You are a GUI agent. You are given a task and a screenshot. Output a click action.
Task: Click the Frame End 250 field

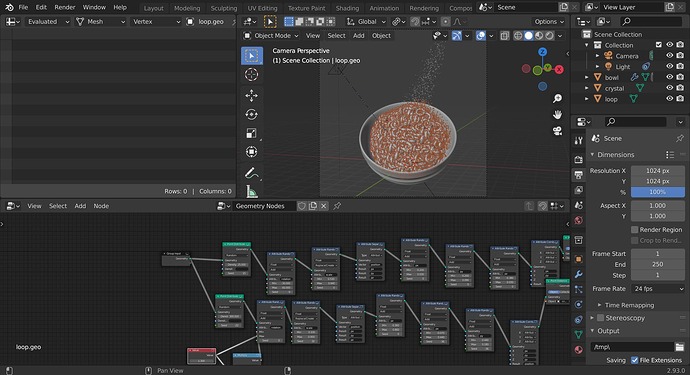pos(658,265)
